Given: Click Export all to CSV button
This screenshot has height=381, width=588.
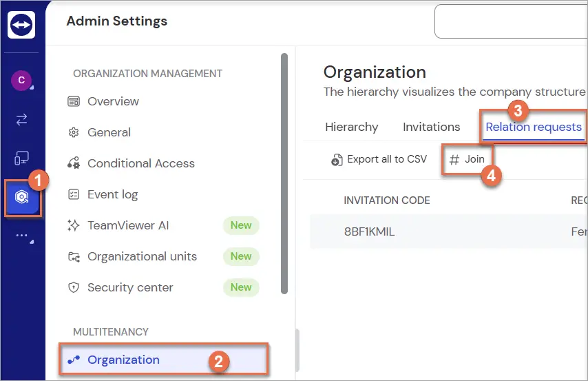Looking at the screenshot, I should [379, 159].
